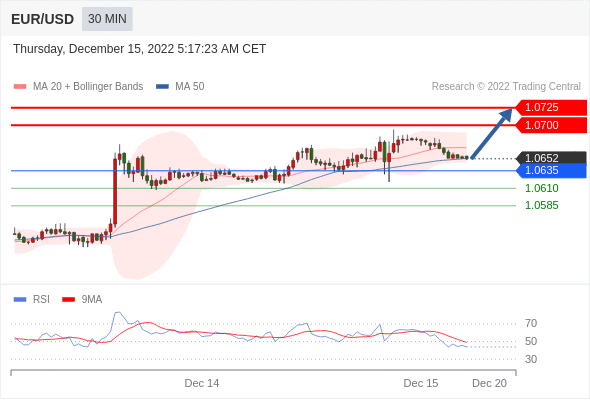The width and height of the screenshot is (590, 400).
Task: Click the blue 1.0635 pivot label
Action: [551, 170]
